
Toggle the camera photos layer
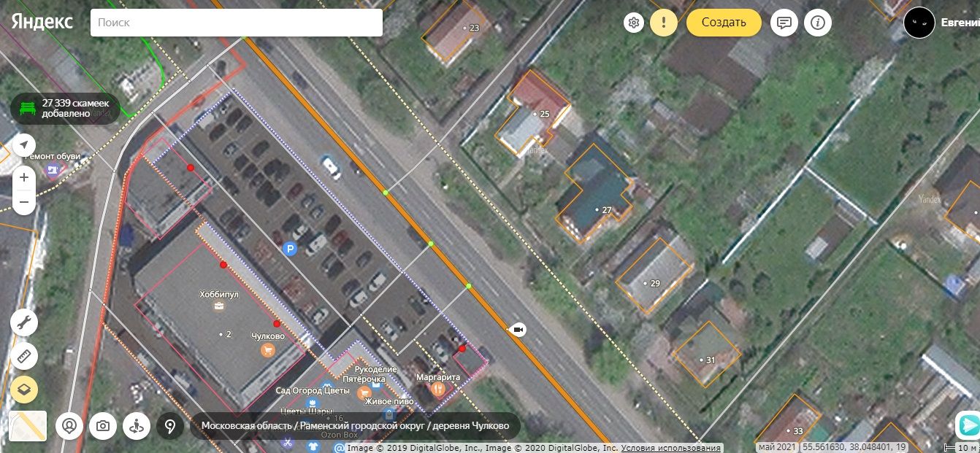tap(103, 426)
